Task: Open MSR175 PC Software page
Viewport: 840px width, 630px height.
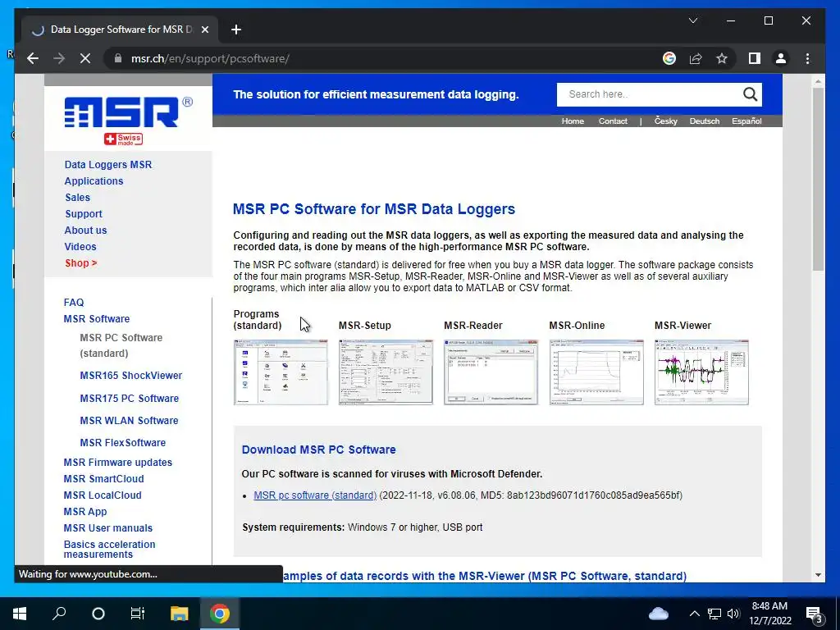Action: pos(129,398)
